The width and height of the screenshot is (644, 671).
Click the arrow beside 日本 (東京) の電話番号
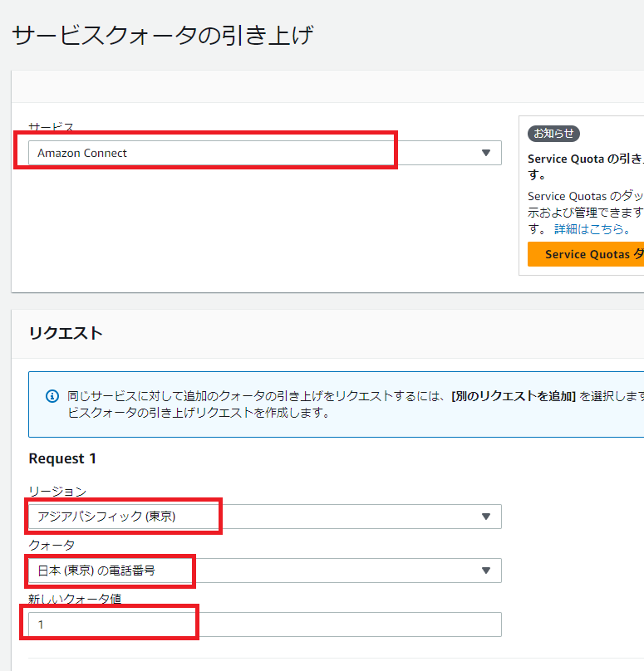tap(484, 571)
